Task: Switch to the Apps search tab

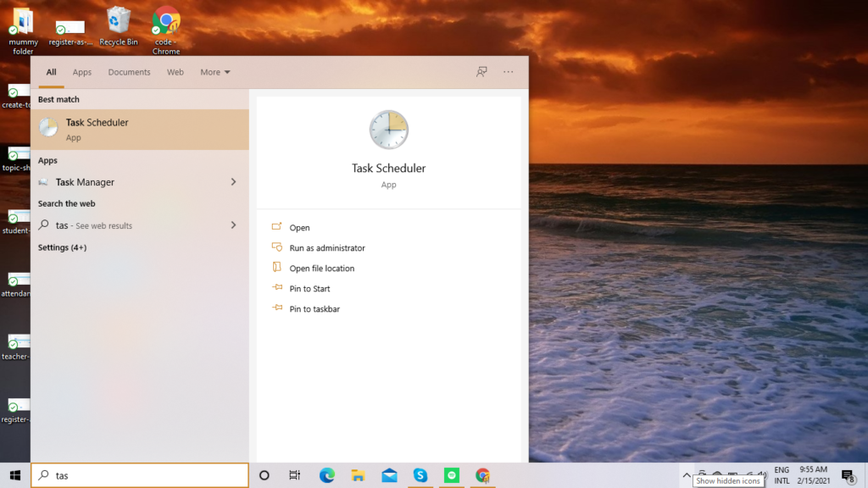Action: 82,72
